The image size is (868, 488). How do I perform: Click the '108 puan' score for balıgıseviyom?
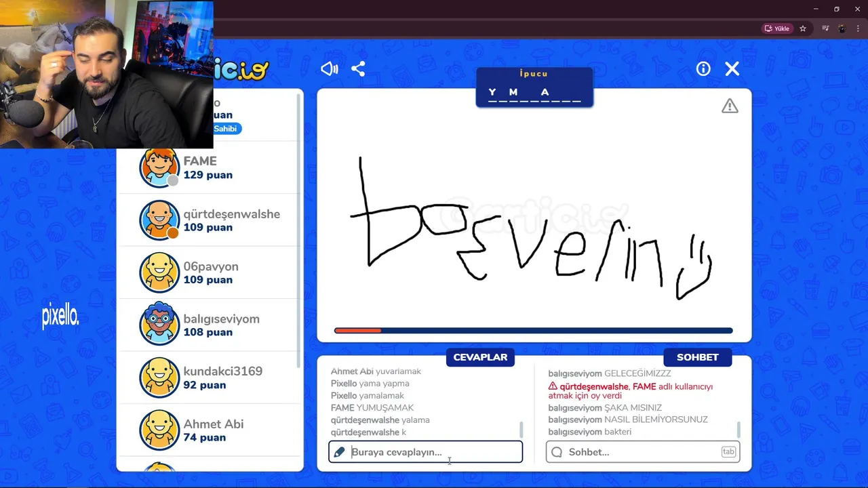coord(208,332)
